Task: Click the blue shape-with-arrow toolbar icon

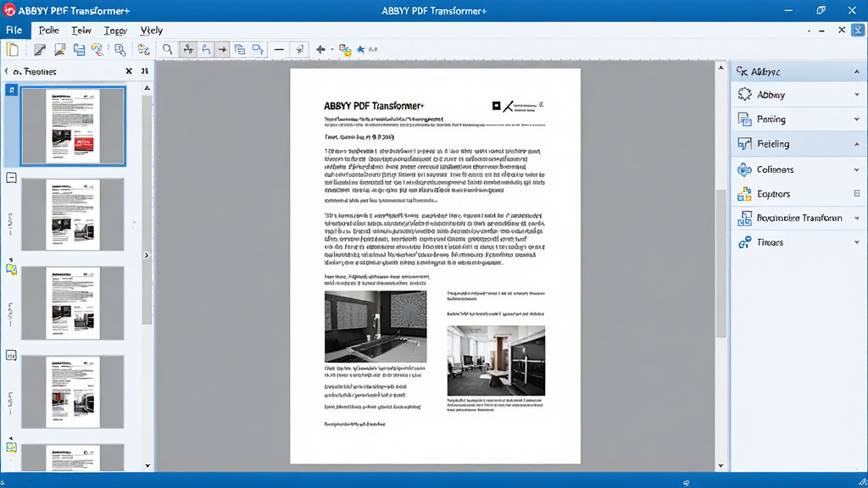Action: point(258,49)
